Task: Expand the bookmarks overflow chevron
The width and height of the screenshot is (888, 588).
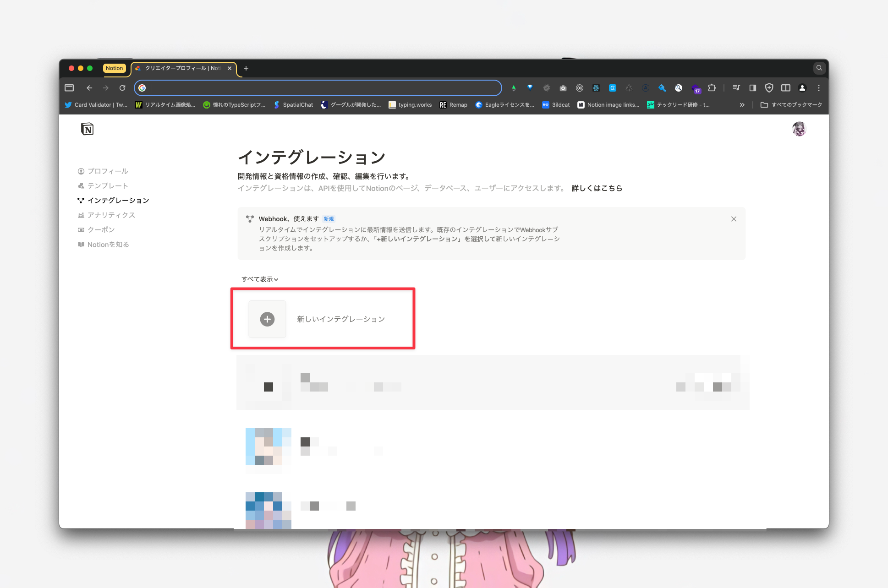Action: click(742, 104)
